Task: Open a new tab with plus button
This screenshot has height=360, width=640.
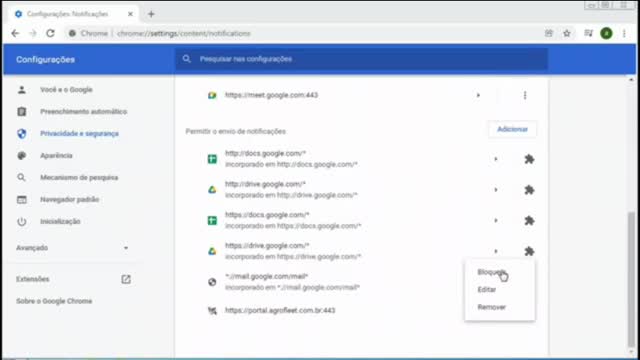Action: point(151,14)
